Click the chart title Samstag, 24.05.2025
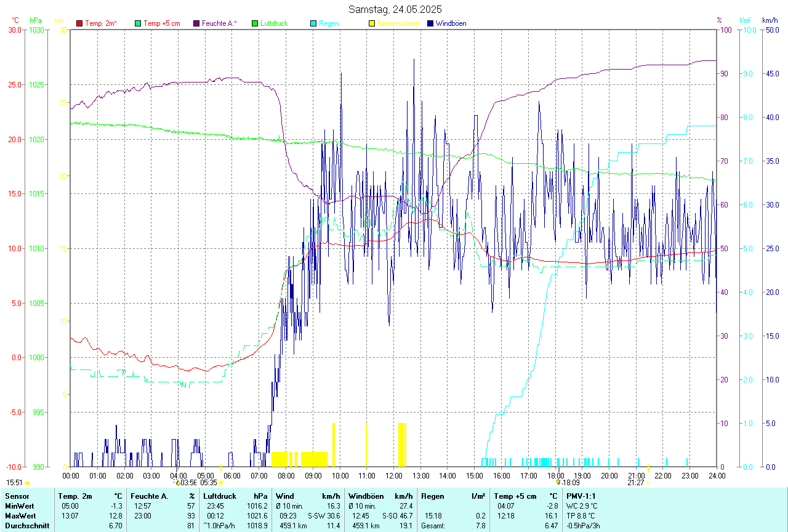Screen dimensions: 788x532 395,9
